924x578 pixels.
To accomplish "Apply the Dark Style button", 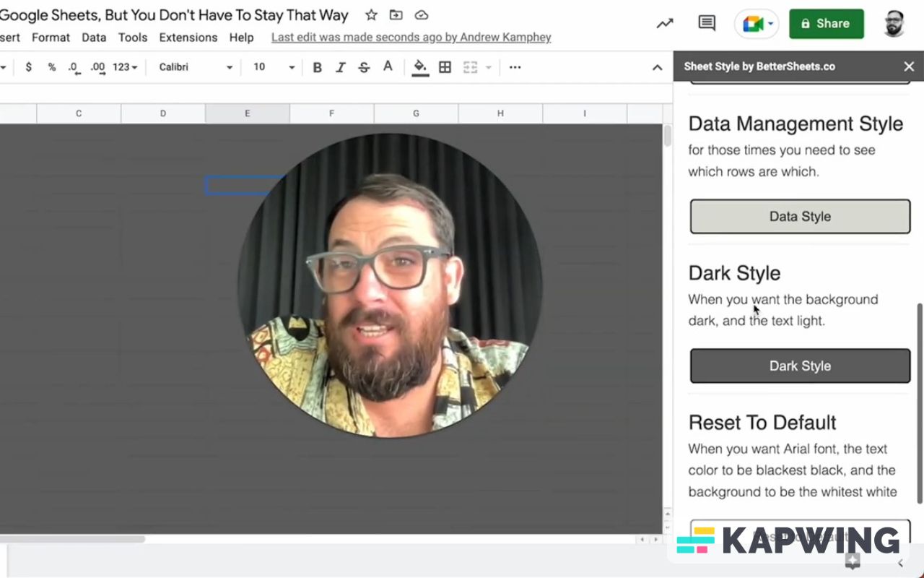I will [800, 366].
